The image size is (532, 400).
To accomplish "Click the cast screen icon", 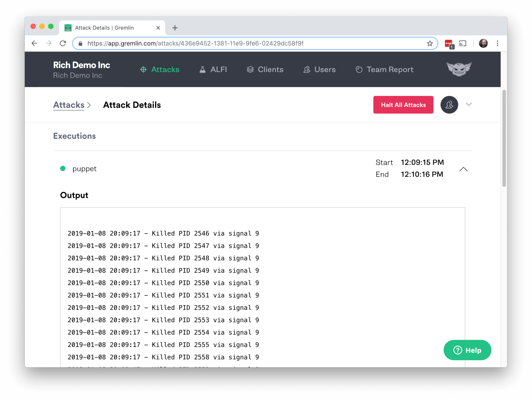I will click(x=463, y=43).
